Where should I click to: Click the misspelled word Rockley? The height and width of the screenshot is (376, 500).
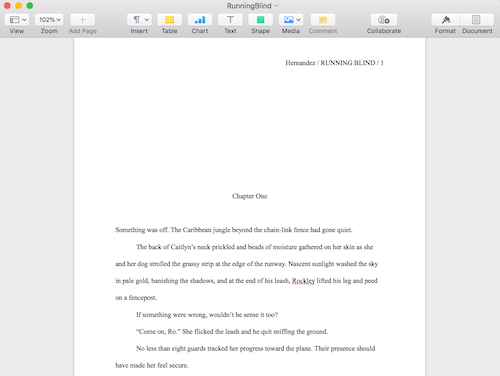click(303, 281)
